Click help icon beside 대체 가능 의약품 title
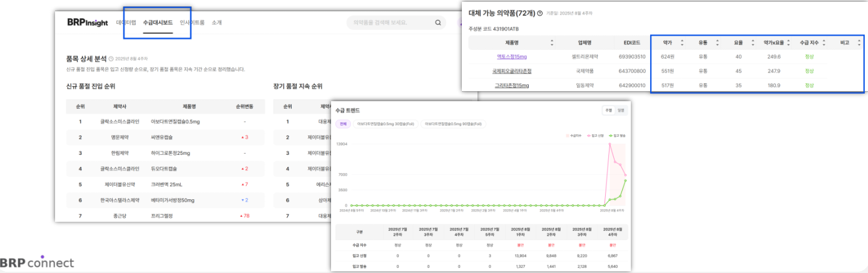Viewport: 868px width, 273px height. (539, 13)
